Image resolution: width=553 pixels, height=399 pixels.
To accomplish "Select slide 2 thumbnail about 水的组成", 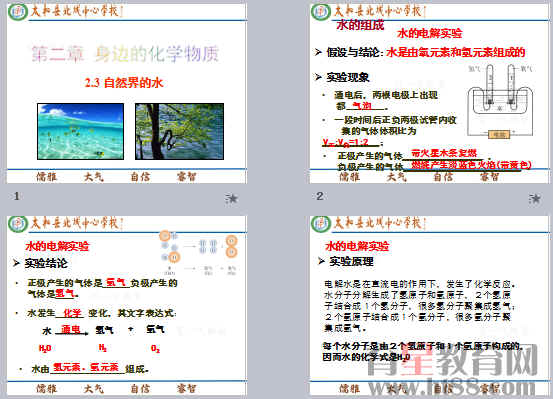I will 430,92.
